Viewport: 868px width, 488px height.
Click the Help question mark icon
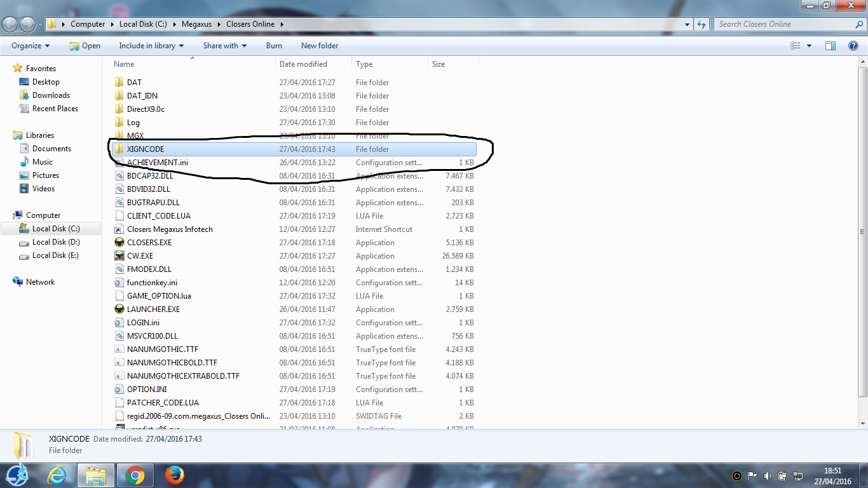(853, 46)
